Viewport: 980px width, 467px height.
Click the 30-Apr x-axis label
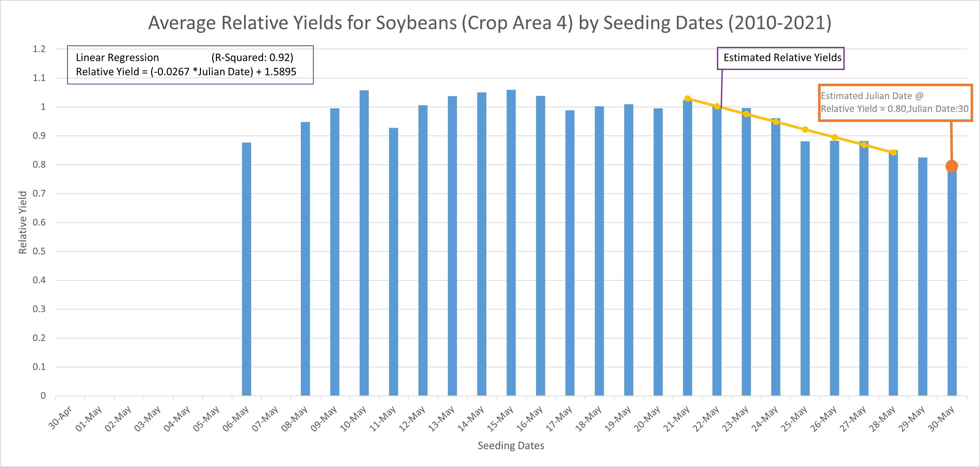[60, 418]
